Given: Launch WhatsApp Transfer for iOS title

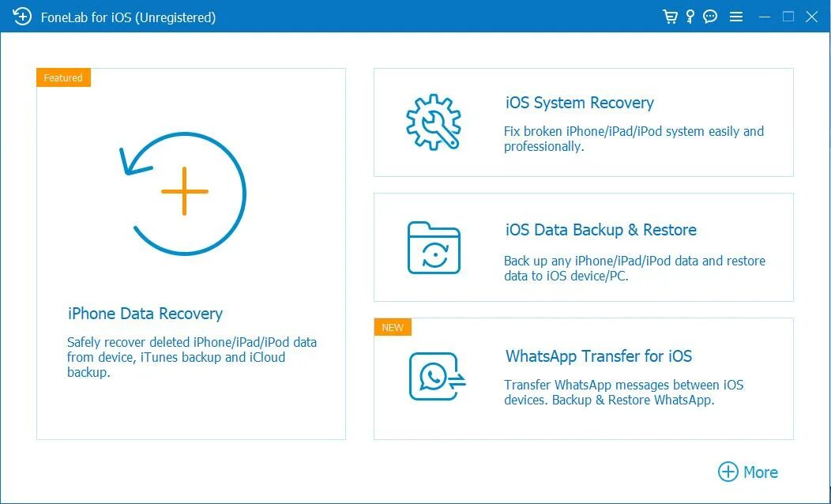Looking at the screenshot, I should 599,356.
